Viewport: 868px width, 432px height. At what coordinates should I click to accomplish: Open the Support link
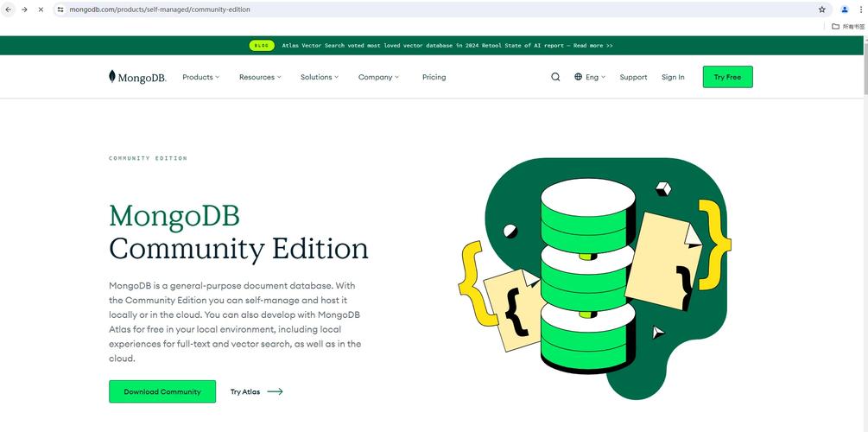click(633, 77)
